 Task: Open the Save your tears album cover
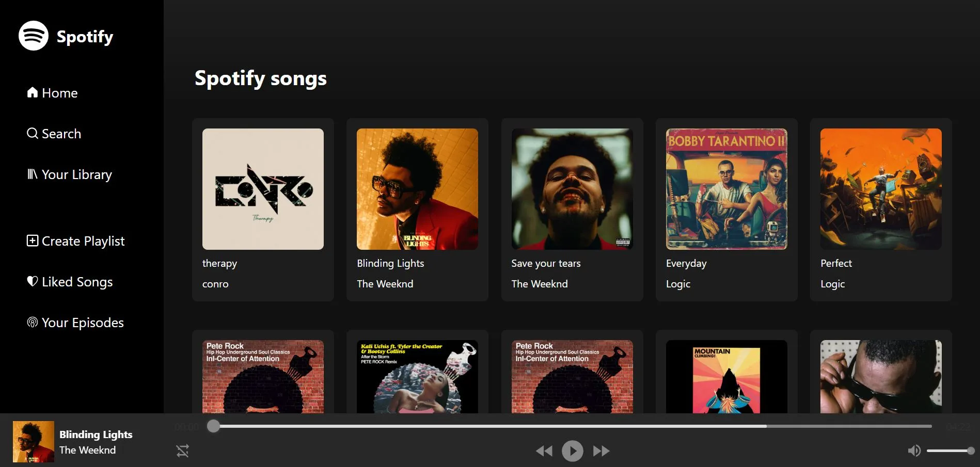click(572, 189)
